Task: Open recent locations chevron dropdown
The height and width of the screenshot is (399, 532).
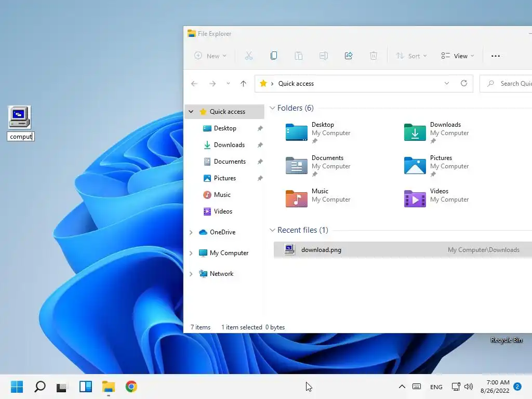Action: (x=229, y=84)
